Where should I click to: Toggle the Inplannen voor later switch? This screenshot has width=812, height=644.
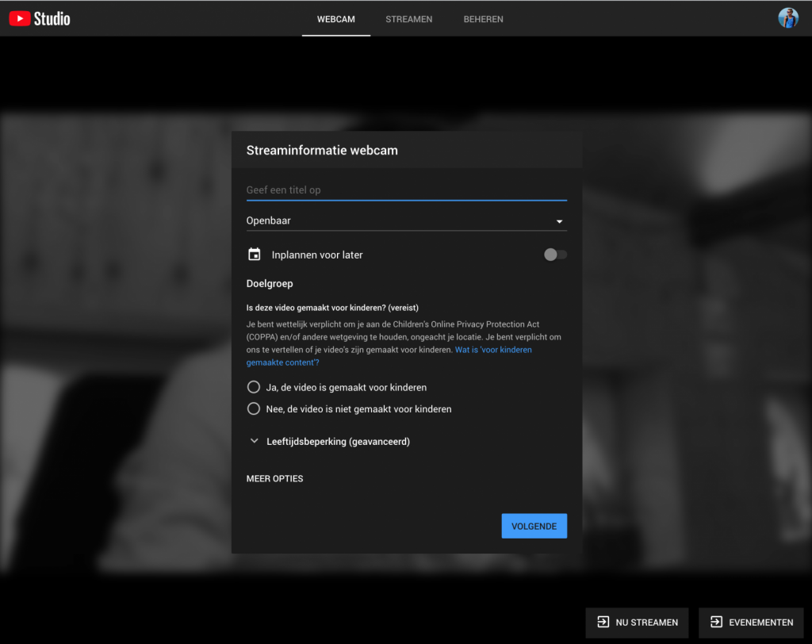point(555,255)
